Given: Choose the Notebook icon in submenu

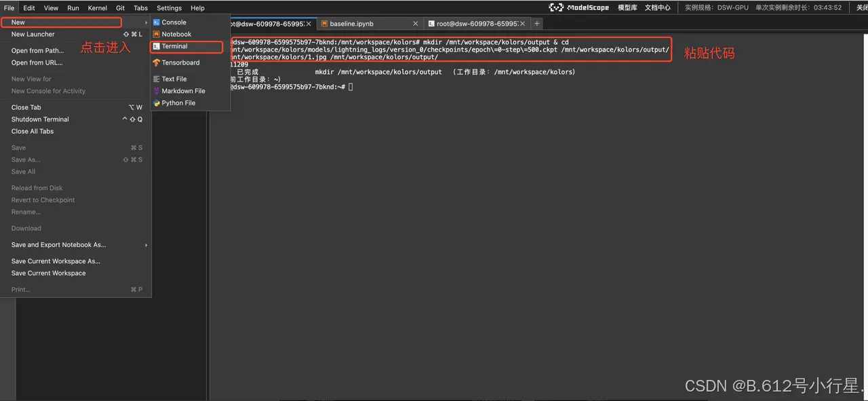Looking at the screenshot, I should (157, 34).
